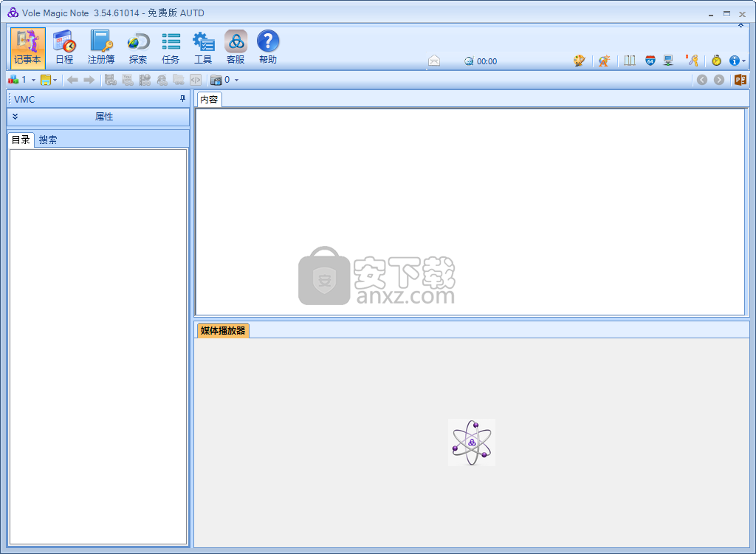Screen dimensions: 756x554
Task: Click the grey next circle button
Action: pos(719,80)
